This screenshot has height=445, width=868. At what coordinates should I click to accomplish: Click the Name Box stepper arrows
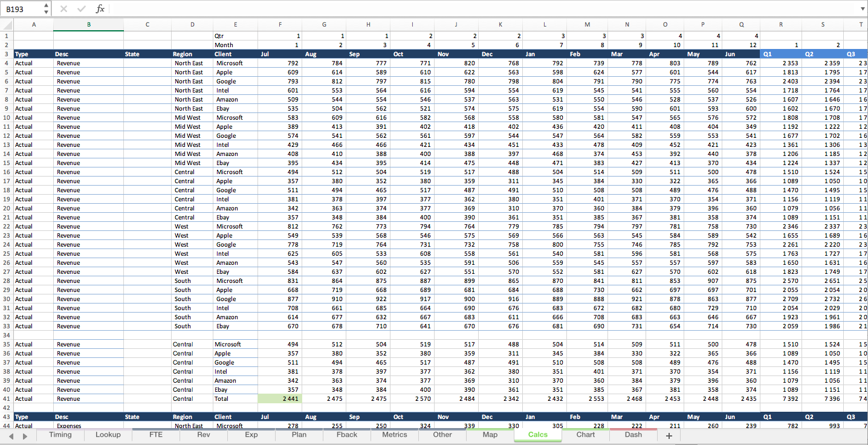tap(47, 8)
